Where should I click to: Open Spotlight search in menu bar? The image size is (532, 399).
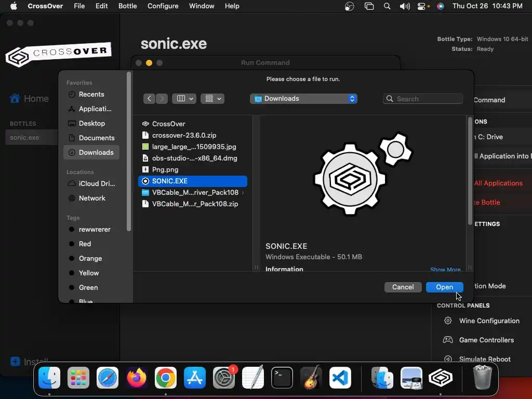(387, 6)
